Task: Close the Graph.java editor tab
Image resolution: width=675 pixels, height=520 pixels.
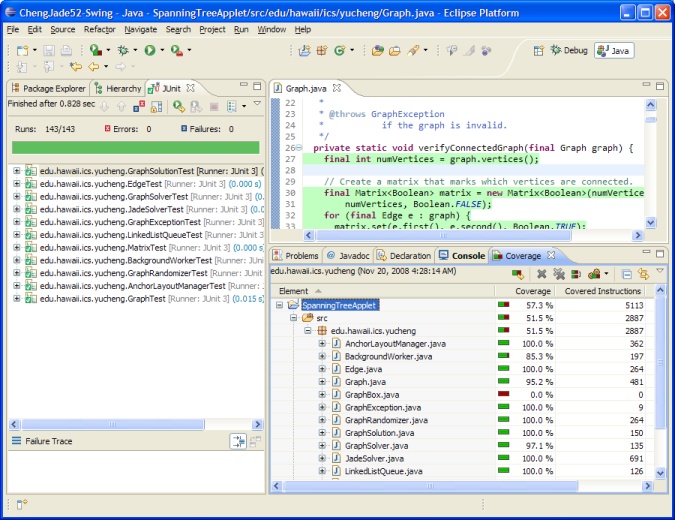Action: coord(337,88)
